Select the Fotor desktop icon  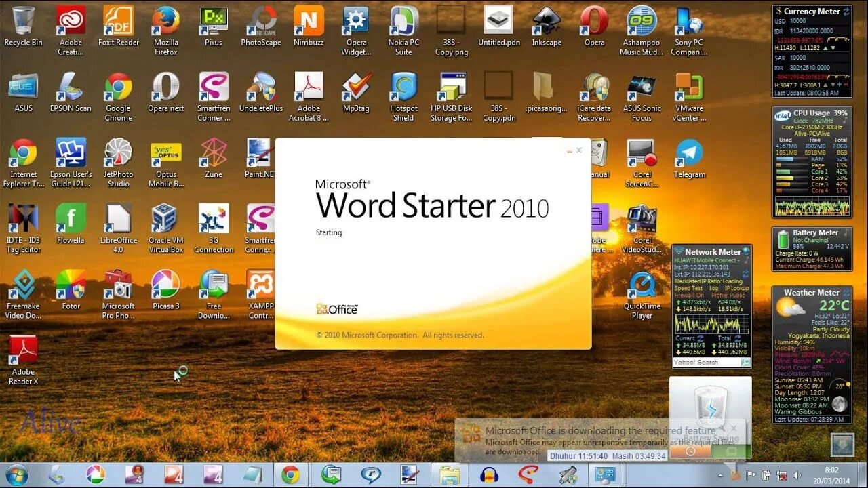point(71,290)
